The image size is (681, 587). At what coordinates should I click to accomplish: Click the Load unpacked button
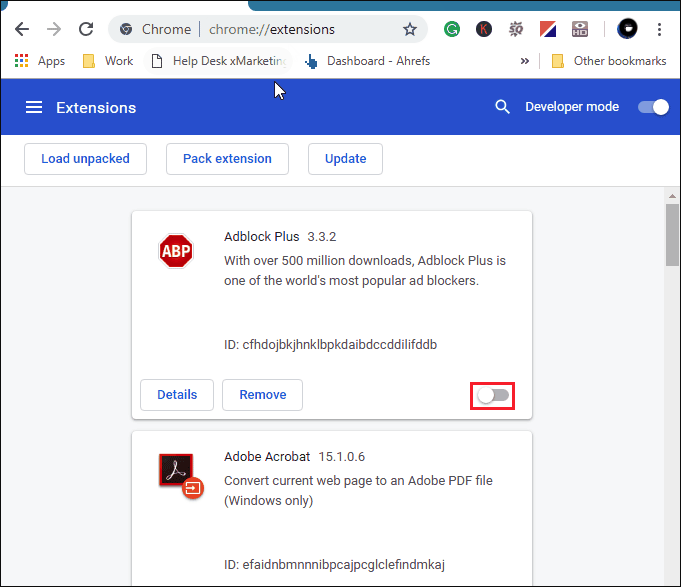click(x=86, y=159)
